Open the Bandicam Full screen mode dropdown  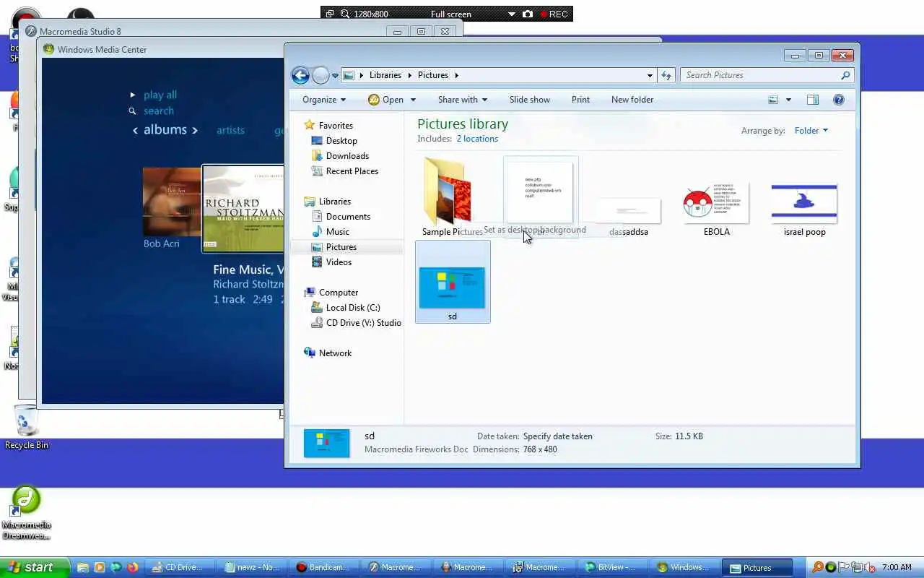[x=511, y=14]
